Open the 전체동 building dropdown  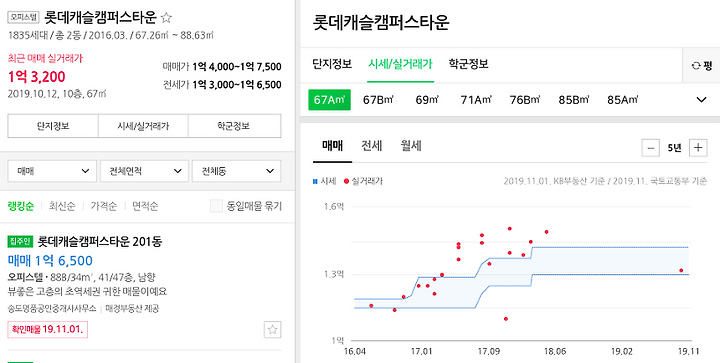[236, 171]
